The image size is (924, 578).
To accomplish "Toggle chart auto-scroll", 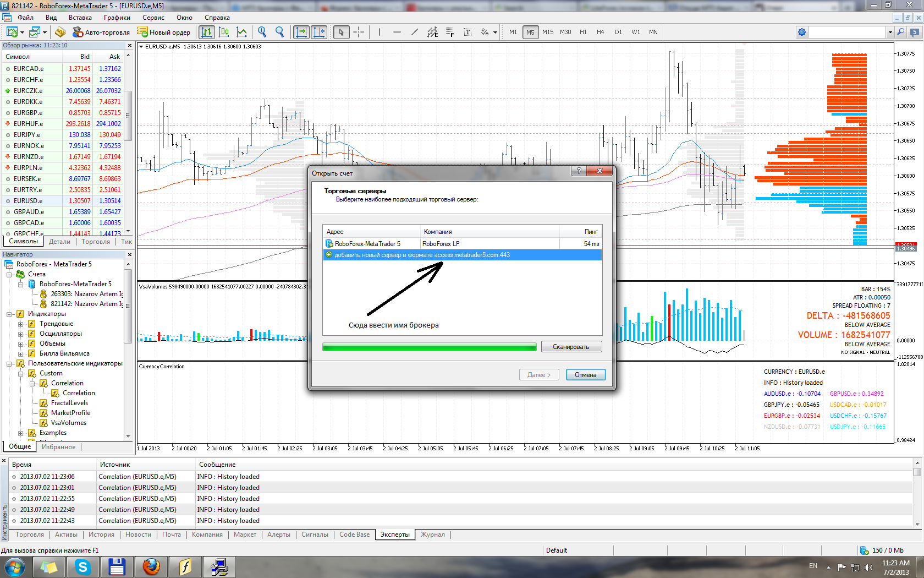I will click(301, 32).
